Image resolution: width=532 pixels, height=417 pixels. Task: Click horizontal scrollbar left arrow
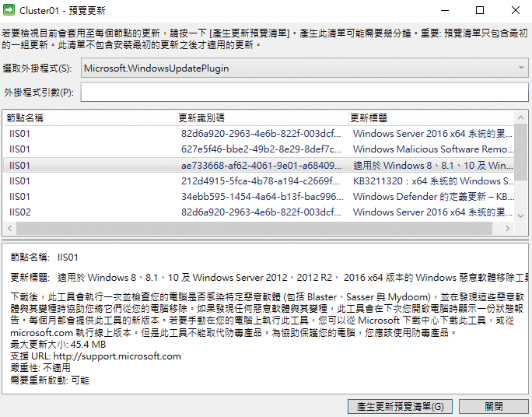(10, 229)
